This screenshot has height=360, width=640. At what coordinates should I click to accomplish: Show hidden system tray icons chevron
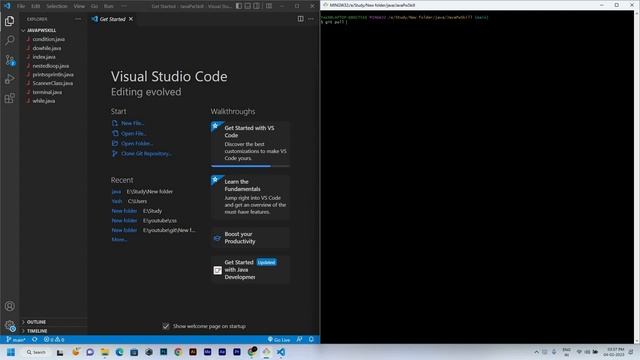[536, 352]
